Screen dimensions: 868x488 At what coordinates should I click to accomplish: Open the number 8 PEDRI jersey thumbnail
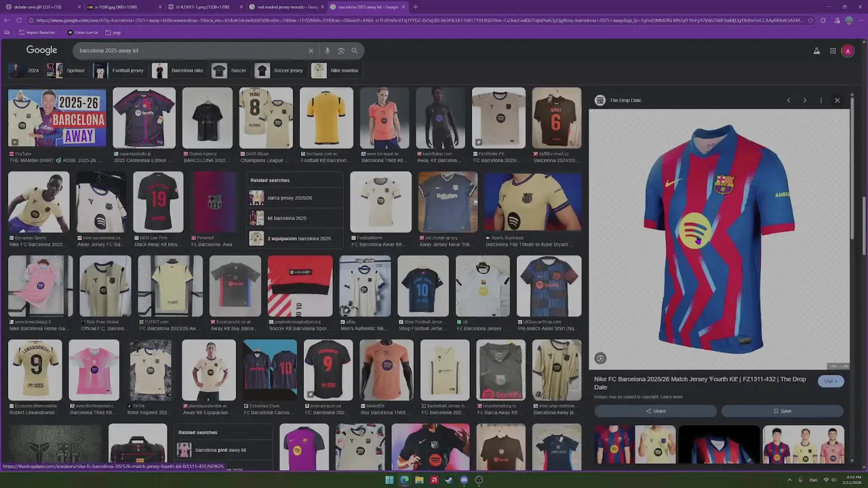pos(266,117)
